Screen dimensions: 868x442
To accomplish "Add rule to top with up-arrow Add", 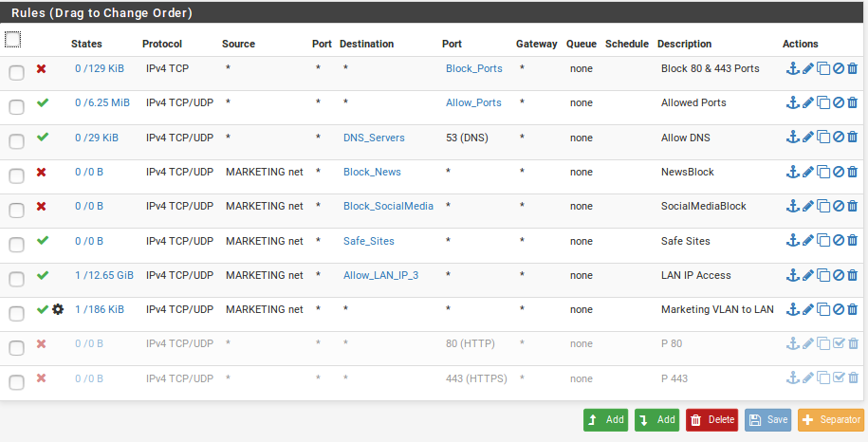I will (x=605, y=420).
